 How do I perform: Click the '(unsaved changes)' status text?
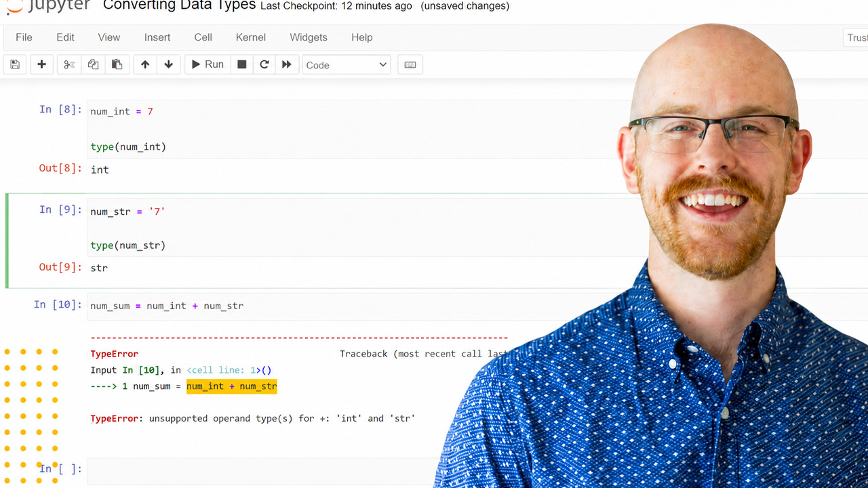[465, 6]
